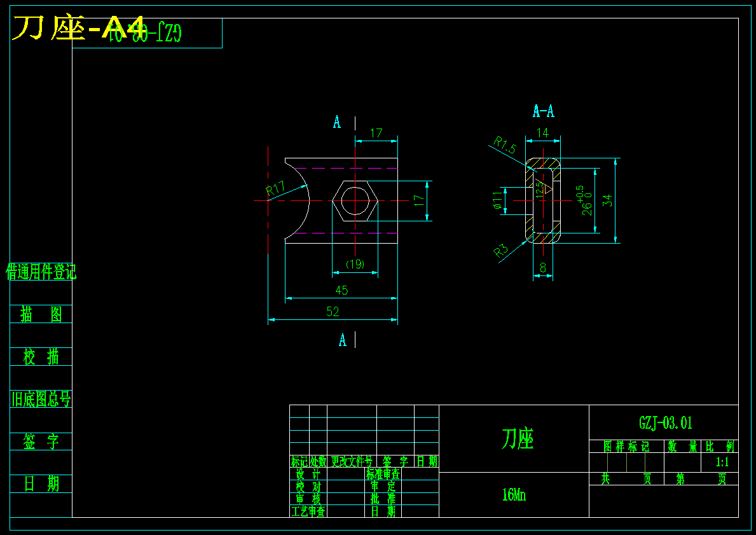756x535 pixels.
Task: Click the '校对' row label
Action: tap(308, 486)
